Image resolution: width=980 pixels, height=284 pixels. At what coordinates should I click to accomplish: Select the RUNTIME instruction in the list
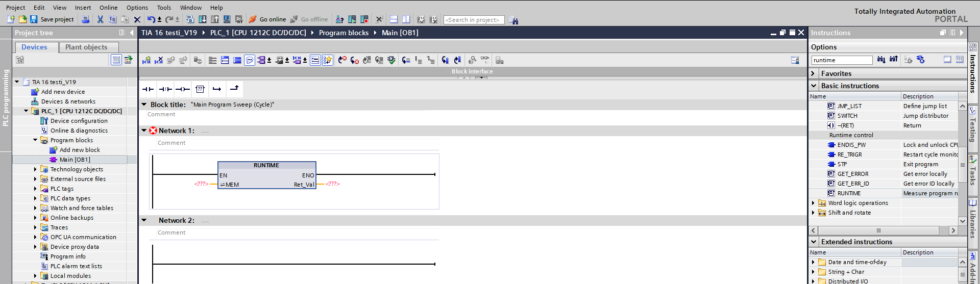pyautogui.click(x=849, y=193)
